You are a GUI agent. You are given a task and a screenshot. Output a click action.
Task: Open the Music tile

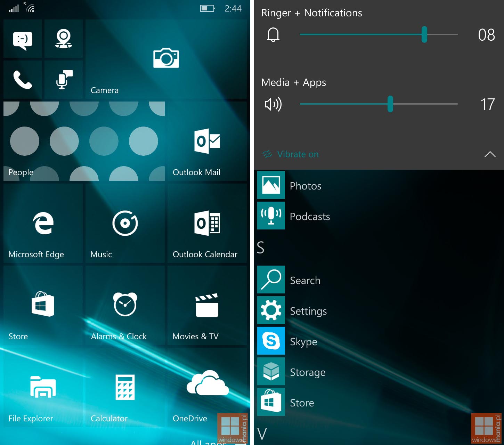tap(125, 223)
